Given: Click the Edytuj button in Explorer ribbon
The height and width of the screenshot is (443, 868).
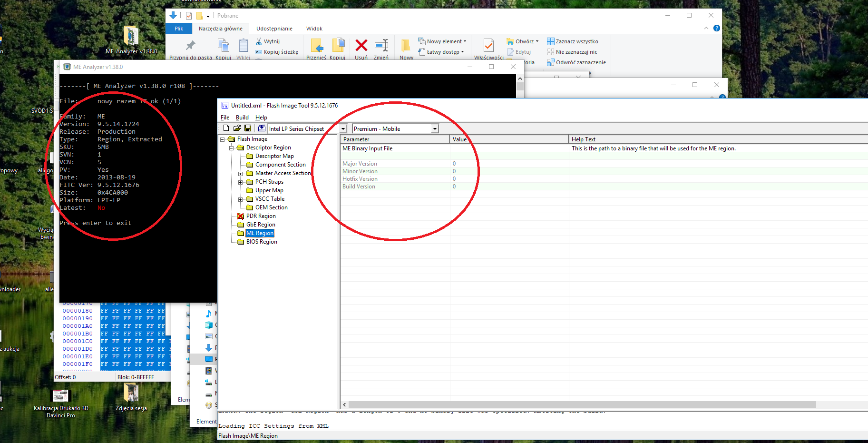Looking at the screenshot, I should (x=519, y=52).
